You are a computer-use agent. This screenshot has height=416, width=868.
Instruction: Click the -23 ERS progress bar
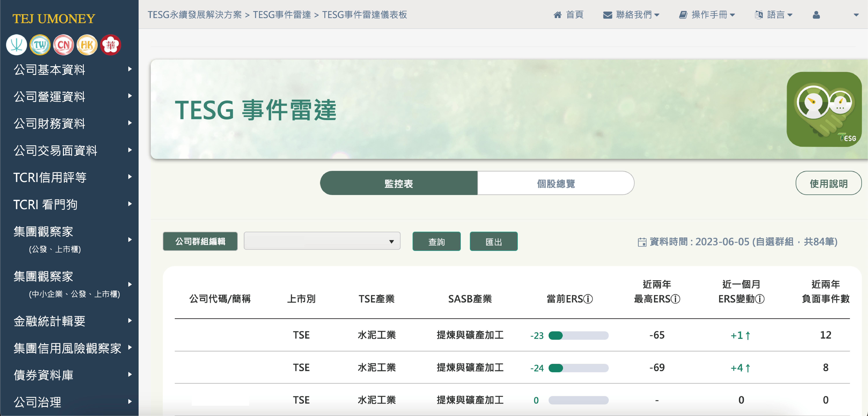tap(578, 336)
